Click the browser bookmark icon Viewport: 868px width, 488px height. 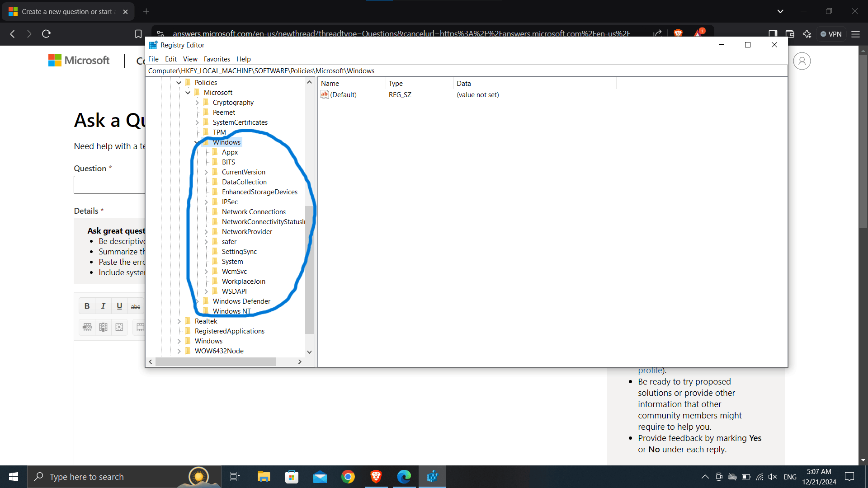pos(138,34)
